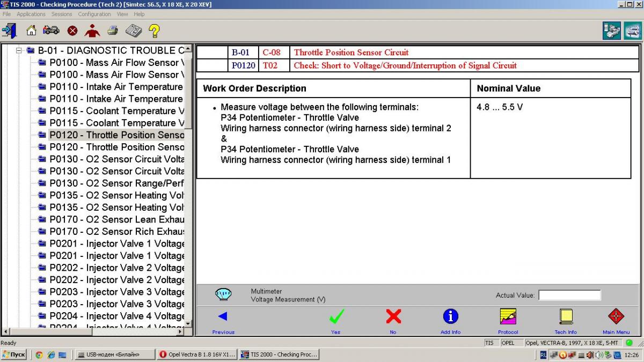Image resolution: width=644 pixels, height=362 pixels.
Task: Go to Previous step arrow
Action: (223, 317)
